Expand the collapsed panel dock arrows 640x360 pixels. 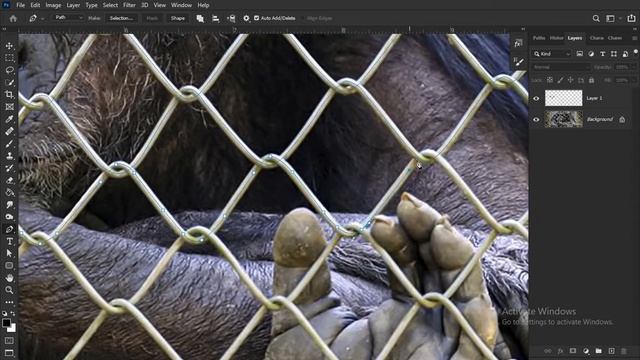[x=523, y=29]
